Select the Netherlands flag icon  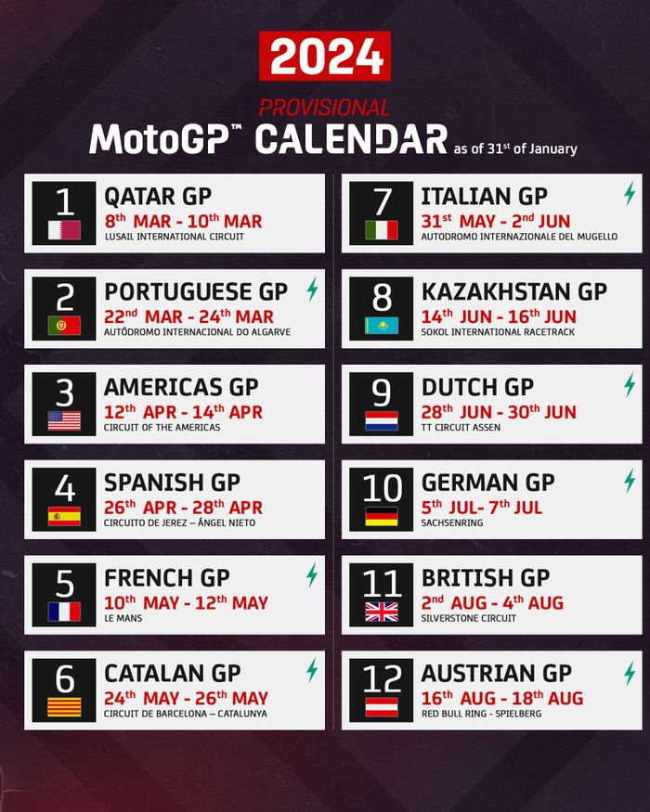pyautogui.click(x=381, y=420)
